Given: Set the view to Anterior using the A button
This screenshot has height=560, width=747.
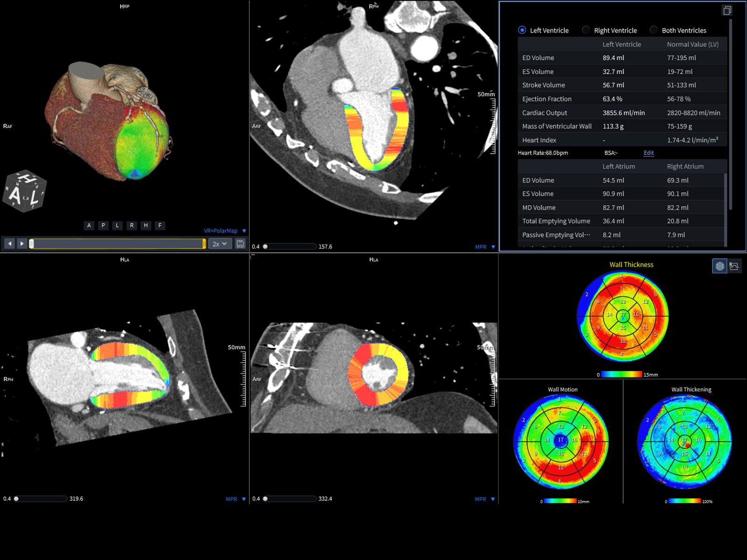Looking at the screenshot, I should [x=89, y=225].
